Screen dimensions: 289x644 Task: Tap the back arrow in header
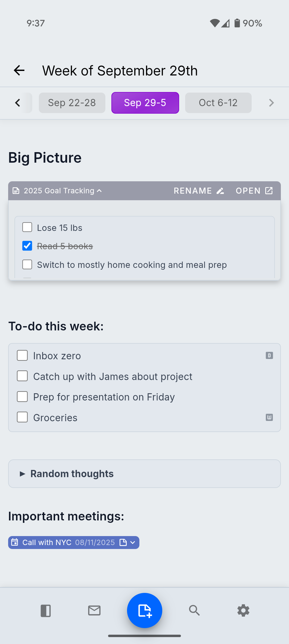click(x=19, y=71)
